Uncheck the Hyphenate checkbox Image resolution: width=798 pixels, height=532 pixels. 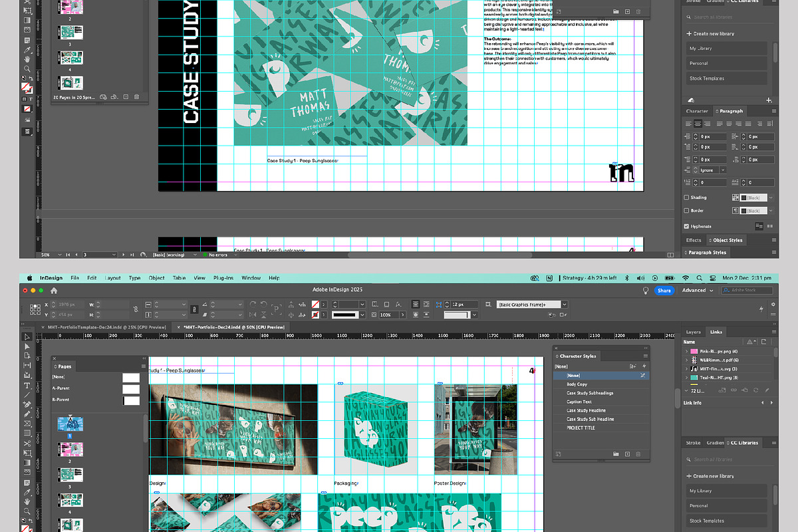pyautogui.click(x=687, y=226)
